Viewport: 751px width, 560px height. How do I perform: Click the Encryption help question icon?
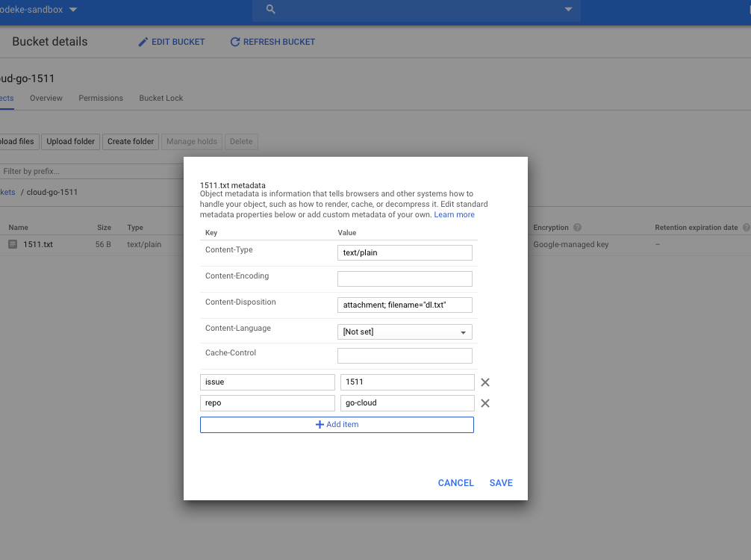click(x=577, y=228)
